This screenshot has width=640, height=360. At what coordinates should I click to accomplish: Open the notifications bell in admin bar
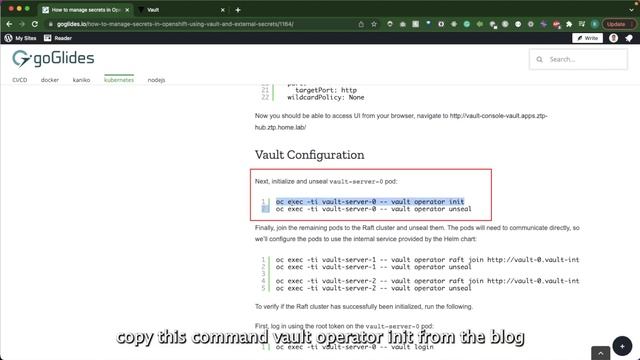629,38
